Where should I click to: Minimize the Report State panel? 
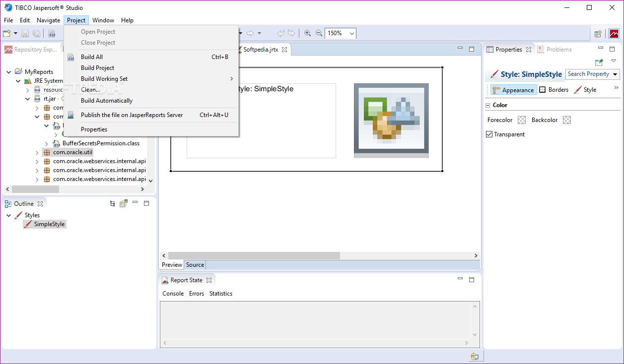click(x=460, y=279)
